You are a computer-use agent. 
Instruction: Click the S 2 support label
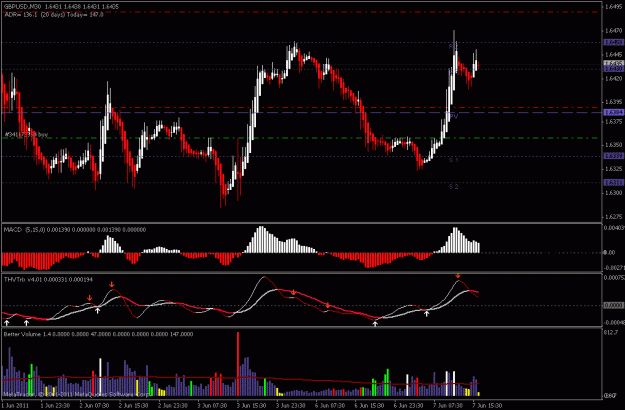tap(454, 186)
